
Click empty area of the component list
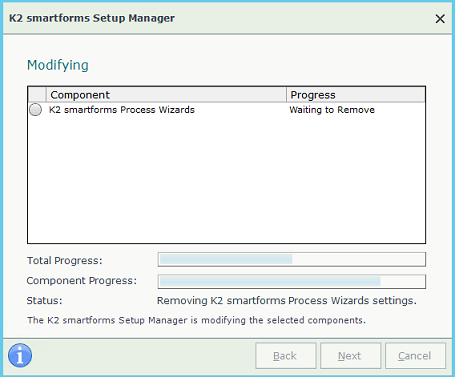226,180
